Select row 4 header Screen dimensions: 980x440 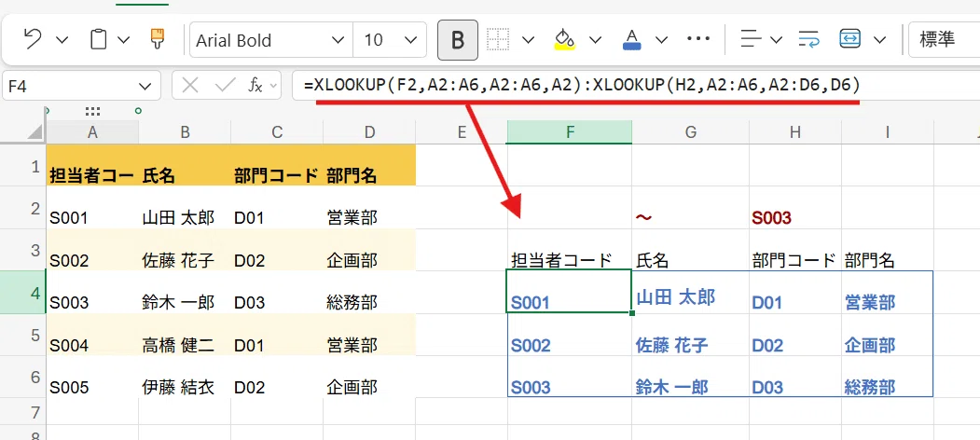(x=22, y=293)
